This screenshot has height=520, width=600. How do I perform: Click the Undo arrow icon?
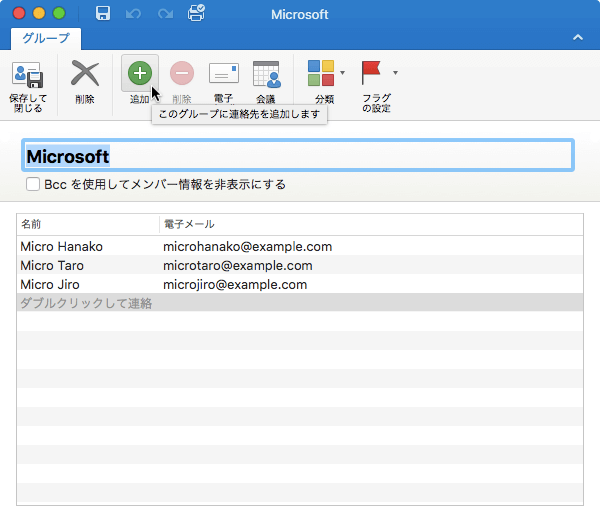(x=134, y=14)
